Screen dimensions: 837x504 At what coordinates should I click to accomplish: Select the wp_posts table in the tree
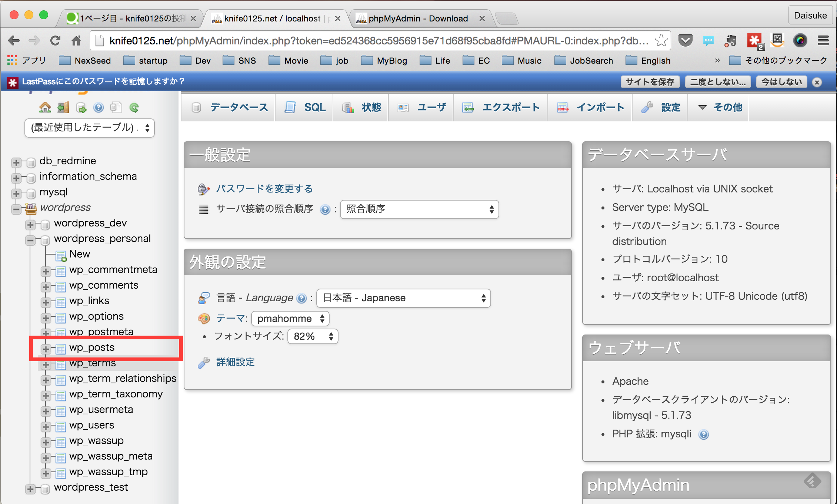tap(92, 347)
